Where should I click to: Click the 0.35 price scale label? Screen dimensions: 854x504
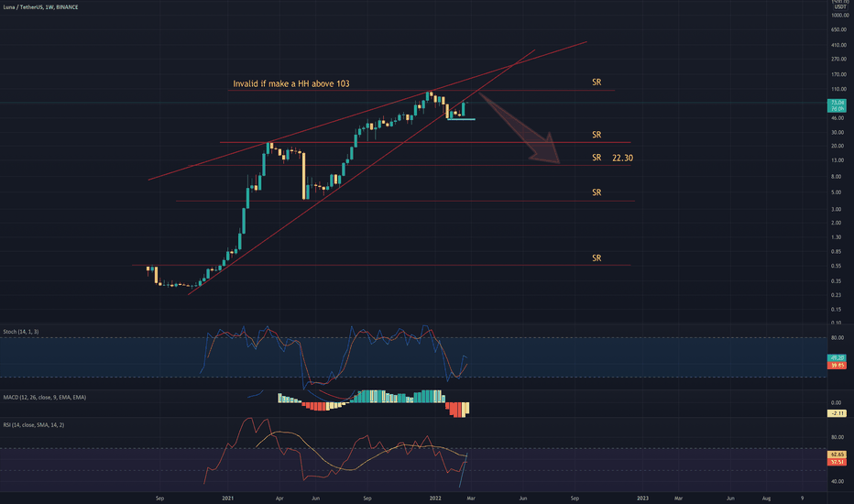838,281
